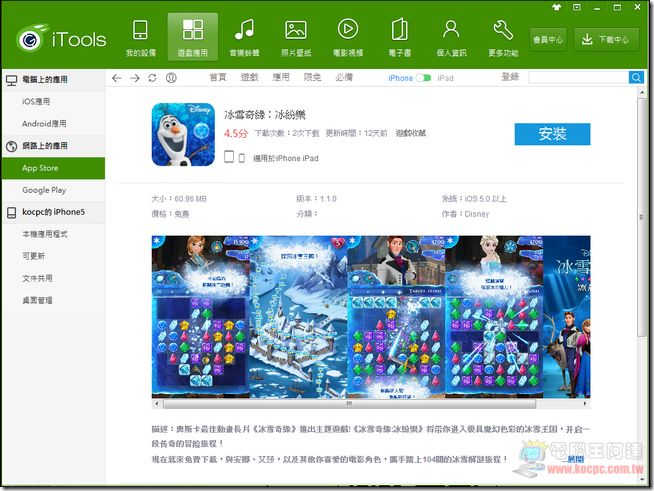Click the screenshot scrollbar right arrow
Viewport: 654px width, 491px height.
(585, 403)
